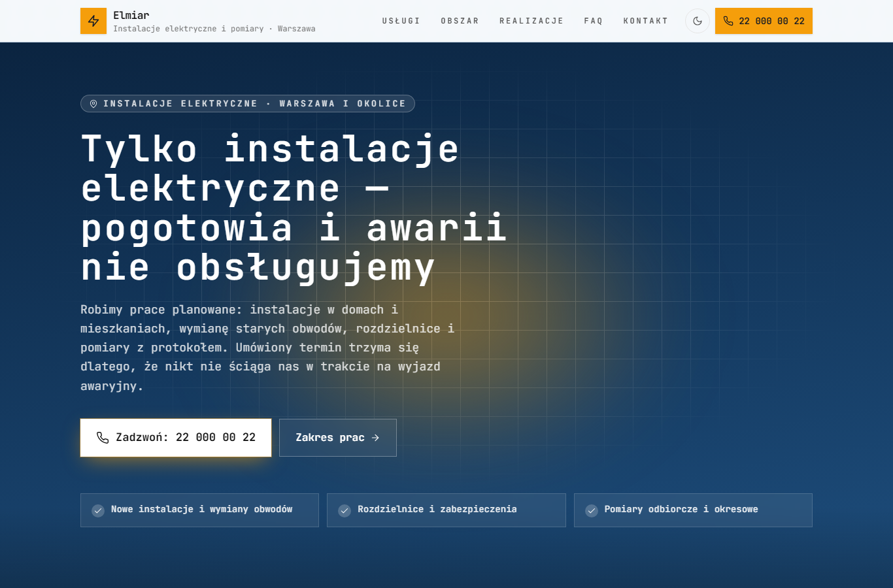Click the Elmiar brand name text

131,15
